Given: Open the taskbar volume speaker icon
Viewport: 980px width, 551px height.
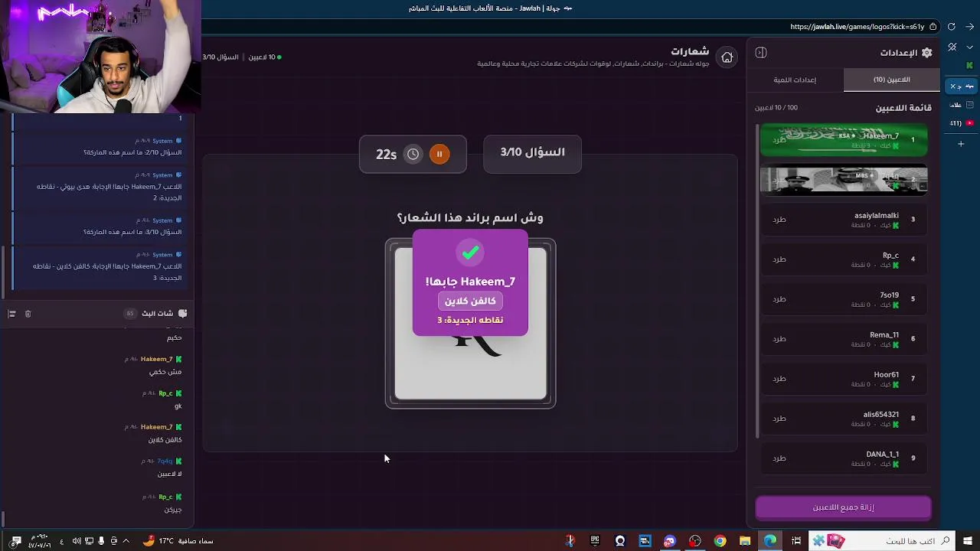Looking at the screenshot, I should pos(77,541).
